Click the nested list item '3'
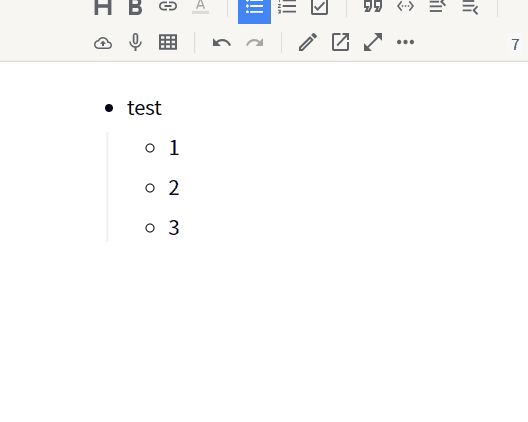This screenshot has height=422, width=528. pyautogui.click(x=174, y=228)
